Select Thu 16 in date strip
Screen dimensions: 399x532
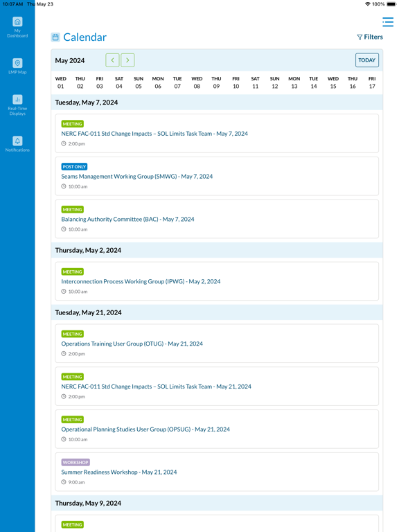[x=353, y=82]
